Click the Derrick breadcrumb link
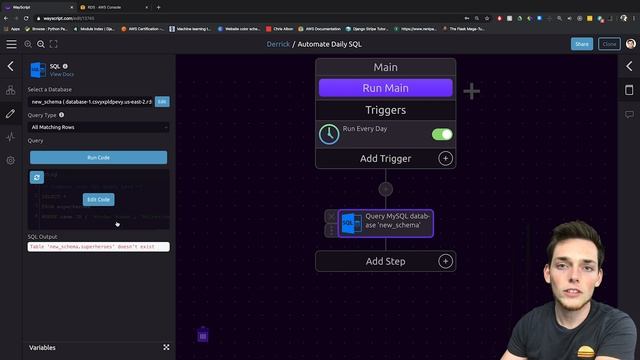The height and width of the screenshot is (360, 640). coord(278,44)
